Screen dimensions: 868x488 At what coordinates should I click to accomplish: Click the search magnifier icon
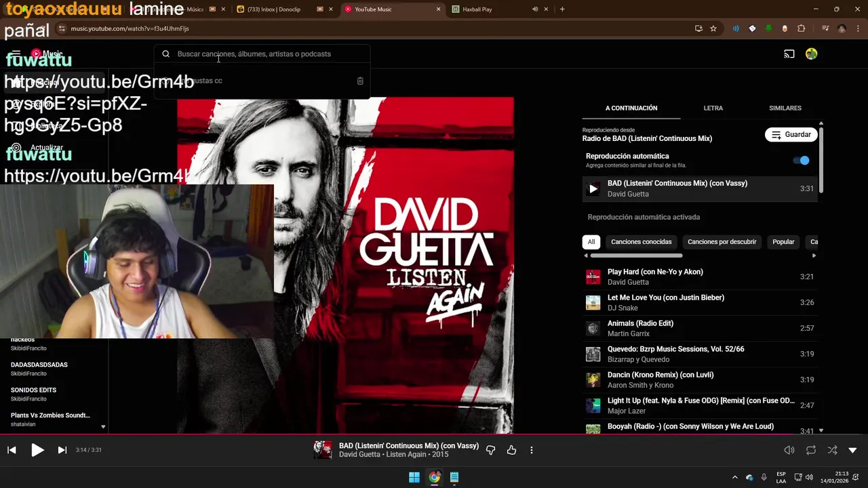(165, 54)
